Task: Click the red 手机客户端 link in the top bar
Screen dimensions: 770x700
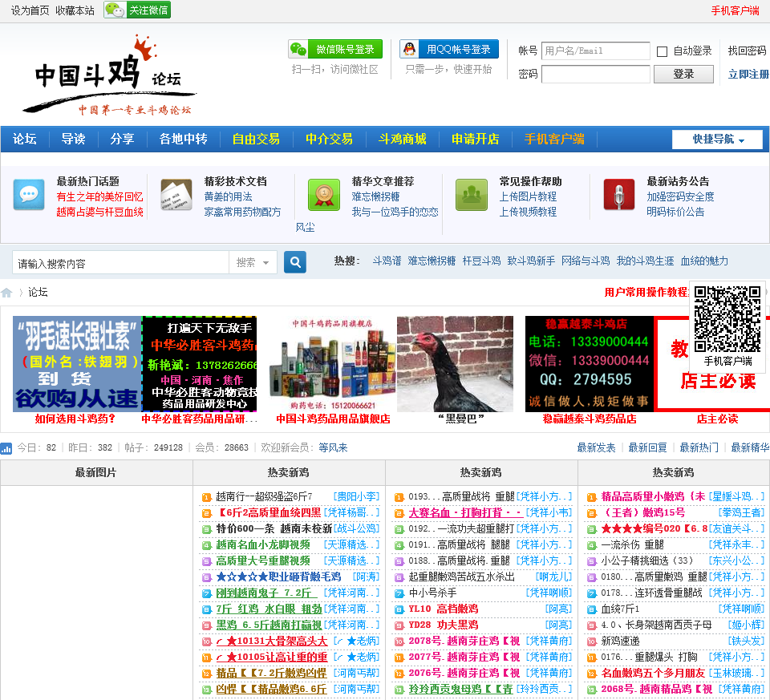Action: 736,10
